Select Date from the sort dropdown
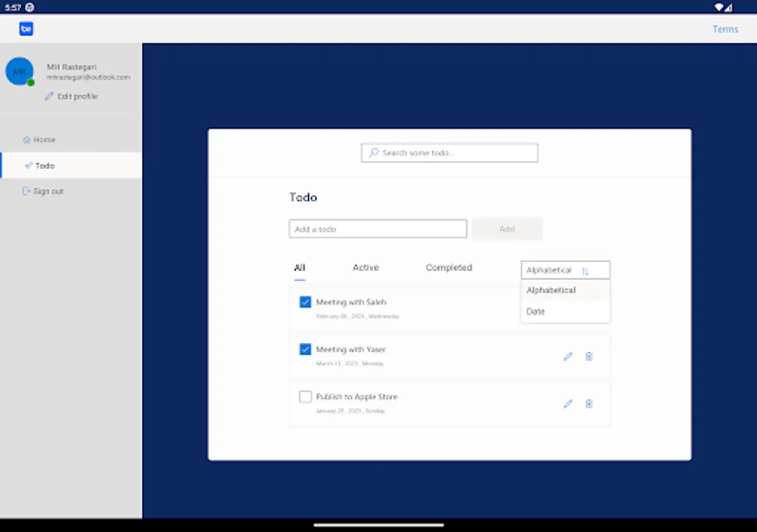 535,312
